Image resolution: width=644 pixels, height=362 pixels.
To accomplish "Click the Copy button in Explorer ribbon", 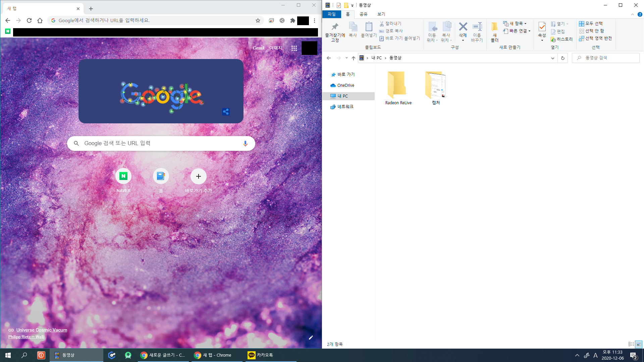I will tap(353, 29).
